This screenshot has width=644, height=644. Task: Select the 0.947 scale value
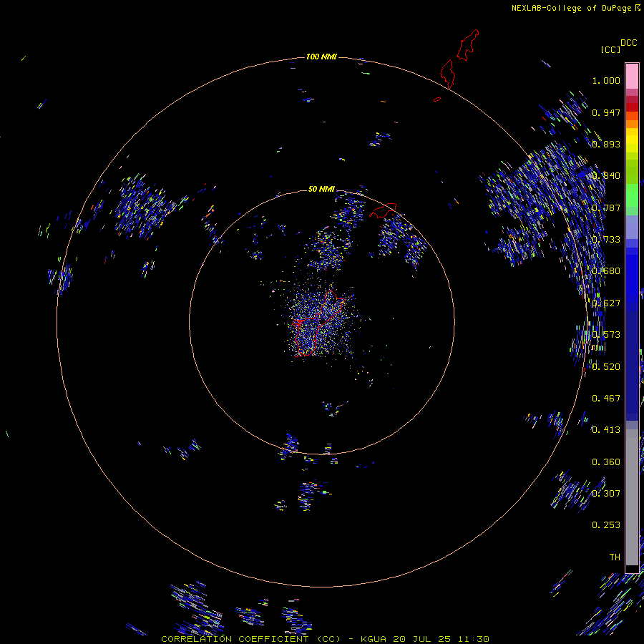coord(606,112)
